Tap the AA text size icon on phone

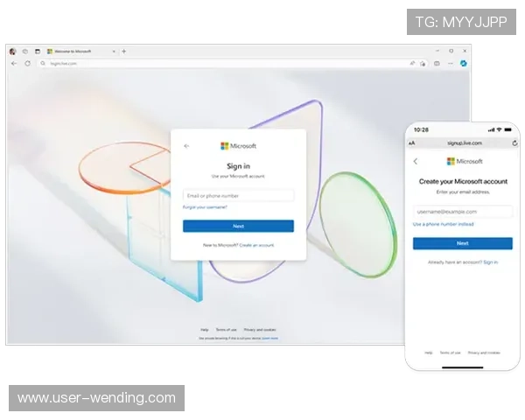(x=411, y=143)
